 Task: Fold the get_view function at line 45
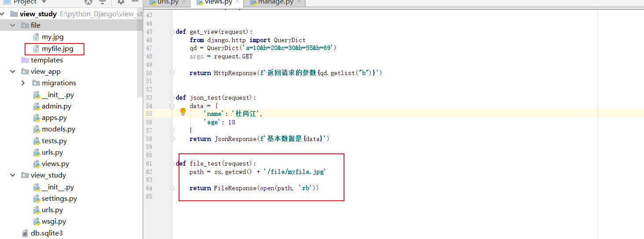point(172,32)
